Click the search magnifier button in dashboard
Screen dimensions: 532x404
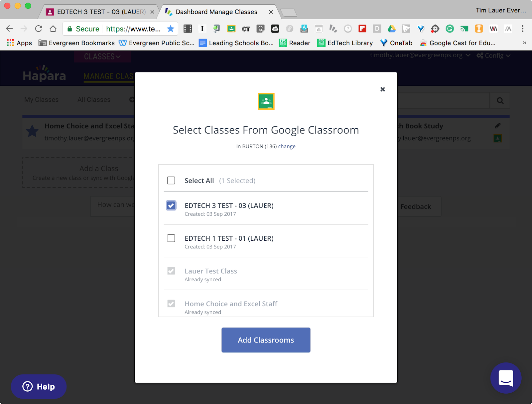pos(500,100)
